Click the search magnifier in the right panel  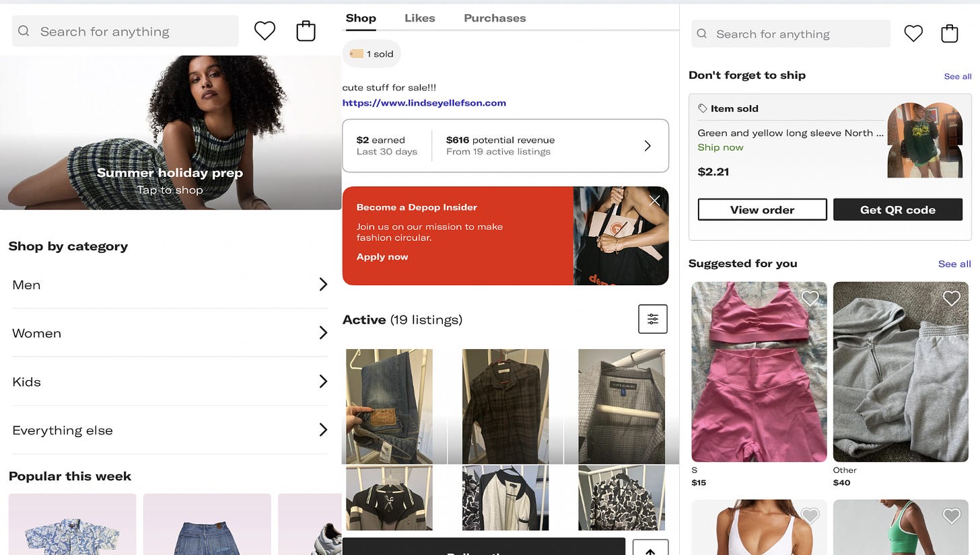[701, 34]
